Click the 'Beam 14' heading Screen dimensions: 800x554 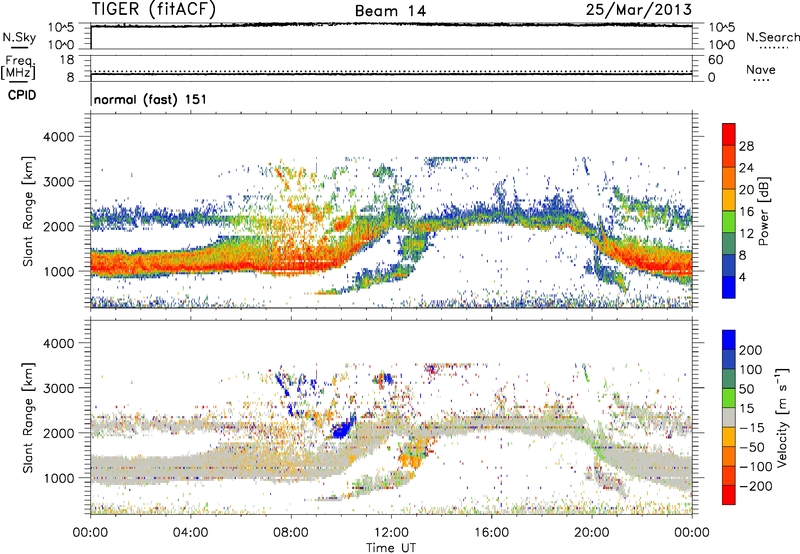[390, 11]
